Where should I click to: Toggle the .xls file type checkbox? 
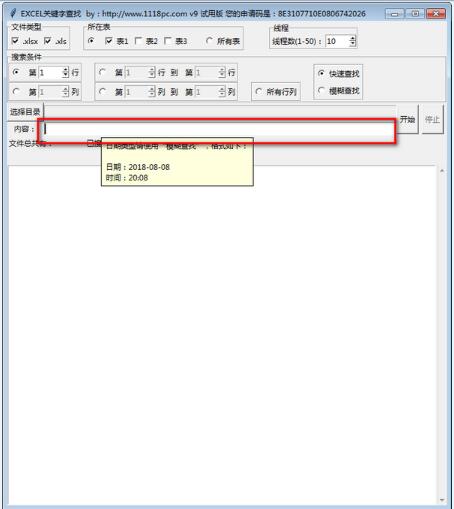[48, 41]
